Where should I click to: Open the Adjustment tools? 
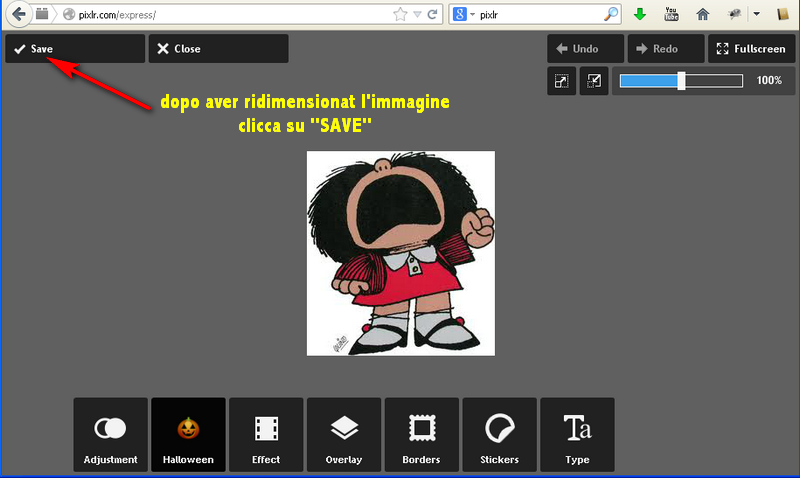110,435
